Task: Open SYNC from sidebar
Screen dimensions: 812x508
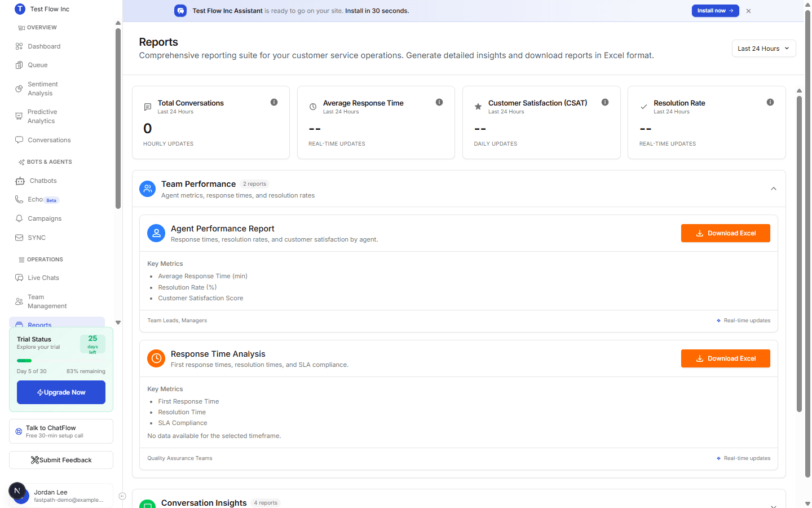Action: pyautogui.click(x=57, y=238)
